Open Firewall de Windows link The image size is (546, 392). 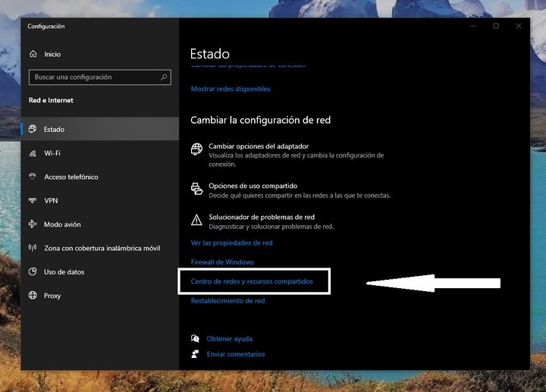coord(222,262)
